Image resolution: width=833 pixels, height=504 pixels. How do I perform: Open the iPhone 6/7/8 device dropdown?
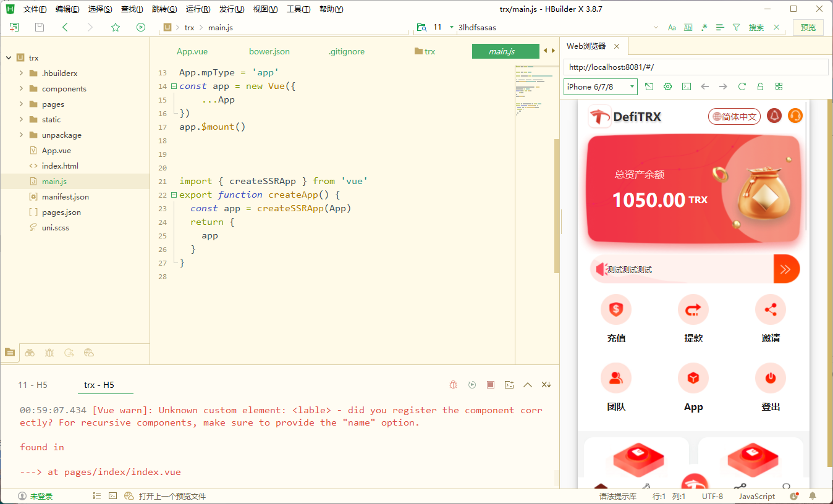[x=601, y=86]
